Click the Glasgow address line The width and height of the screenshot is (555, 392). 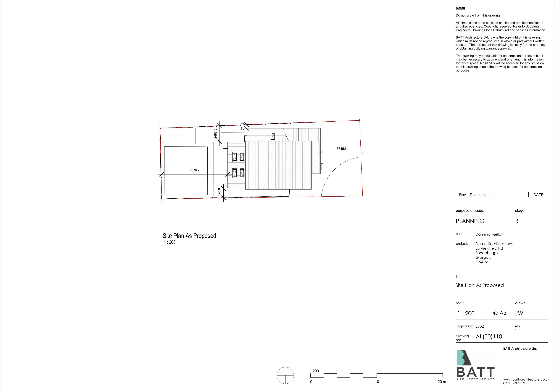tap(483, 257)
